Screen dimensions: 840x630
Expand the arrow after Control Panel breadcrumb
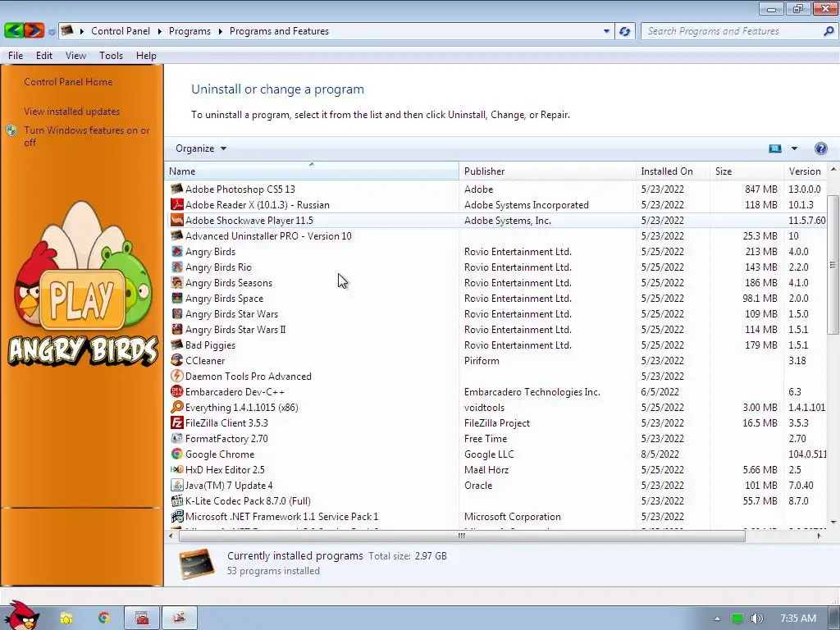pyautogui.click(x=160, y=31)
